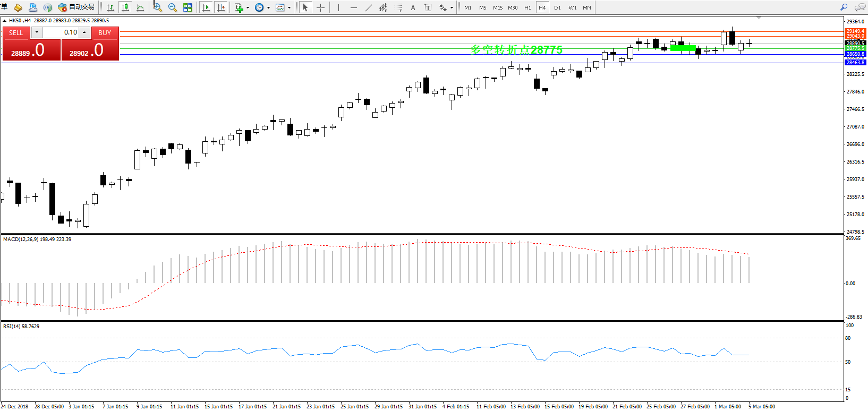The height and width of the screenshot is (411, 868).
Task: Choose the Fibonacci retracement tool
Action: 398,7
